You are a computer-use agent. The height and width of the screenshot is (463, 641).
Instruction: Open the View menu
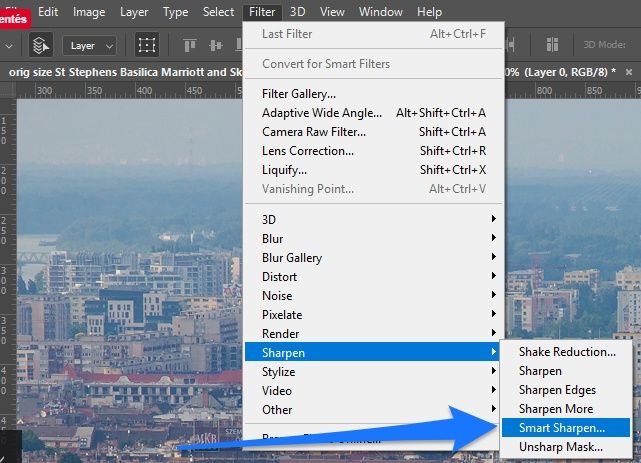pos(332,12)
